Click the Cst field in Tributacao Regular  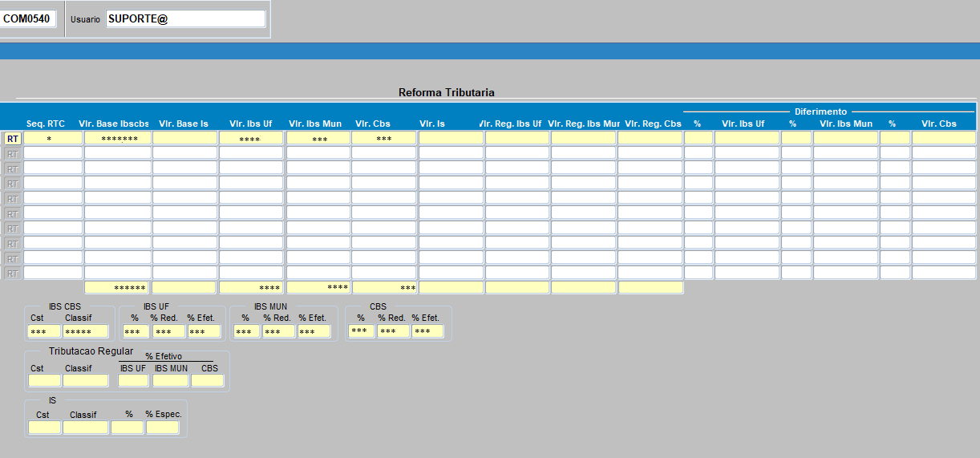(x=44, y=380)
